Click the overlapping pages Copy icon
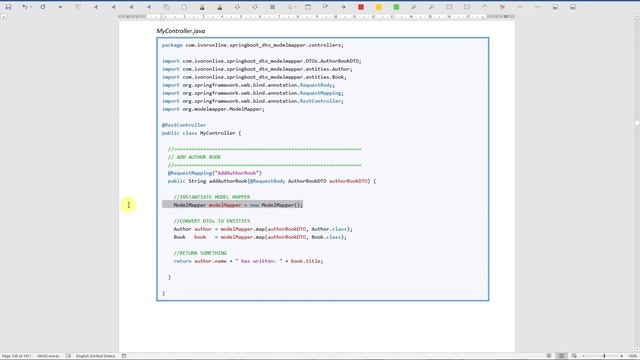The image size is (640, 360). pyautogui.click(x=166, y=7)
